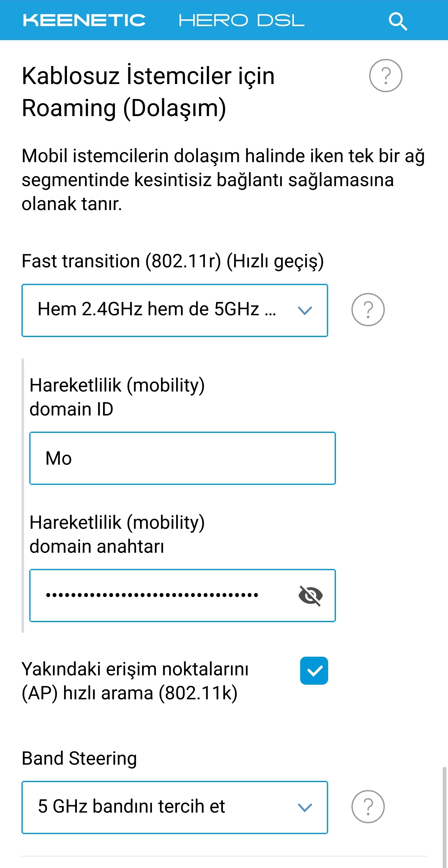Click the Band Steering label
The image size is (448, 868).
pos(79,758)
